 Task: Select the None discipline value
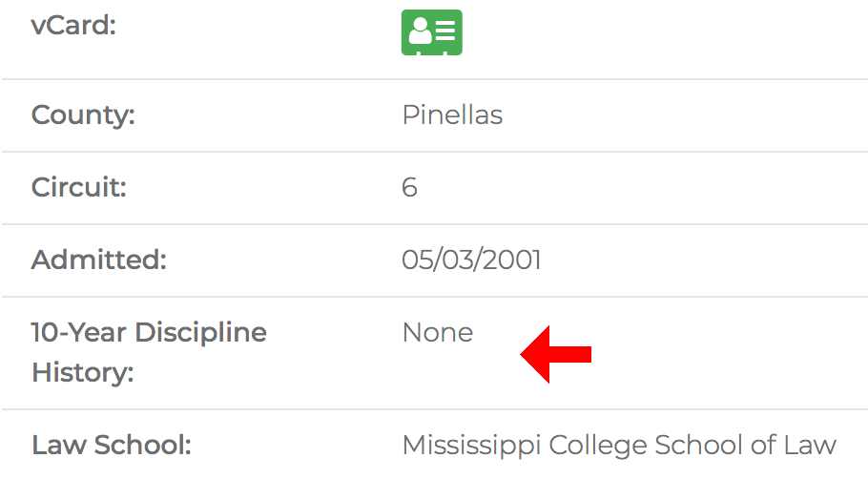[x=438, y=333]
